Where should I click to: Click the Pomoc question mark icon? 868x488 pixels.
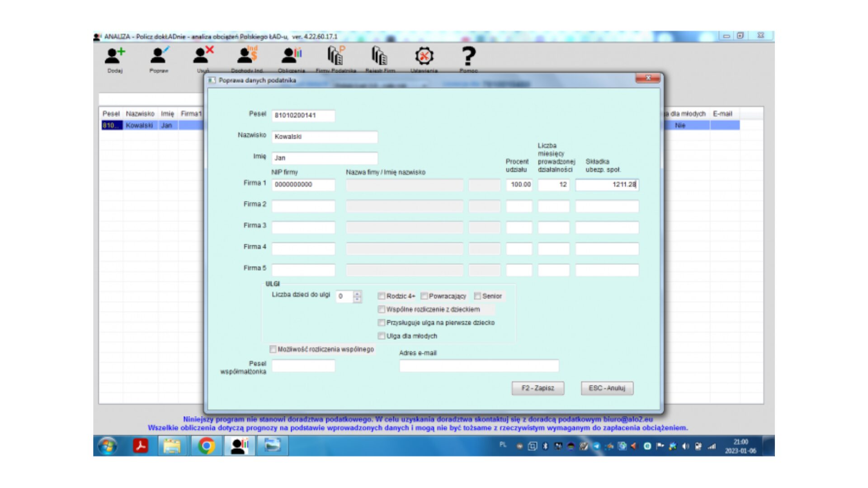[x=468, y=56]
